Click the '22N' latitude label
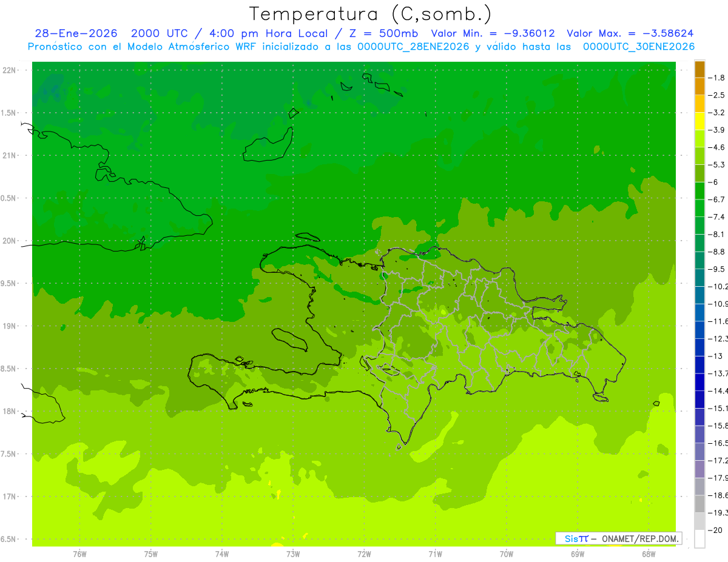This screenshot has height=562, width=728. (10, 70)
